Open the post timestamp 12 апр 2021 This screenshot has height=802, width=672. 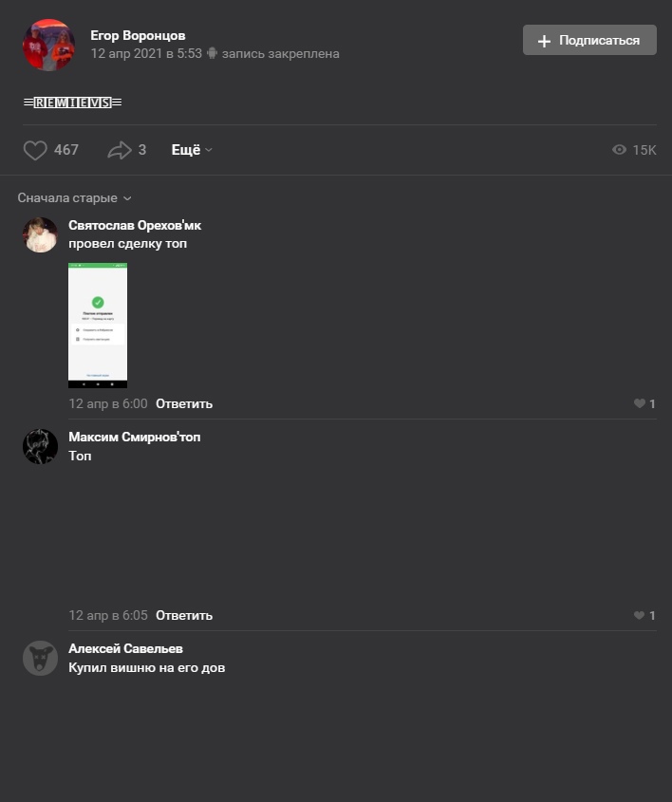coord(146,53)
